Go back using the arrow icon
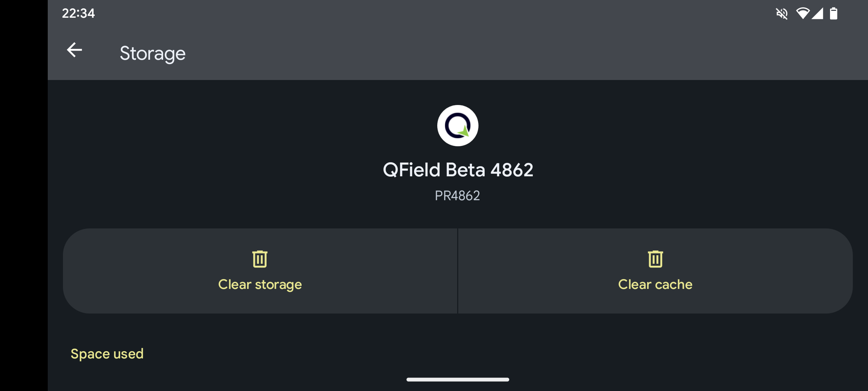 [x=75, y=50]
